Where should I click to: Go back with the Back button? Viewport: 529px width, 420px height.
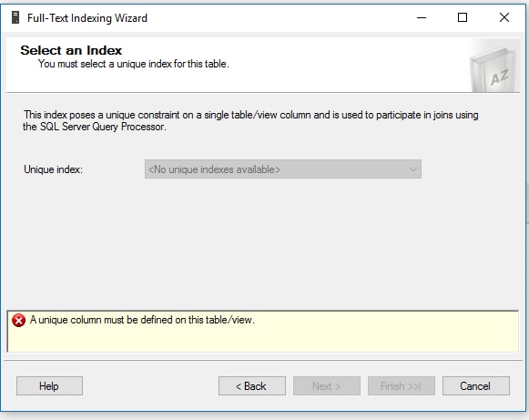point(251,385)
